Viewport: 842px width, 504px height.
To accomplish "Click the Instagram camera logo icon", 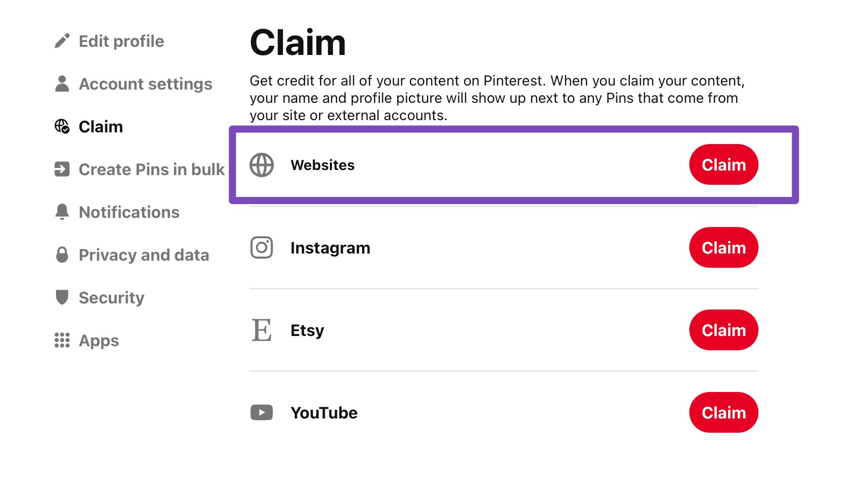I will tap(262, 247).
